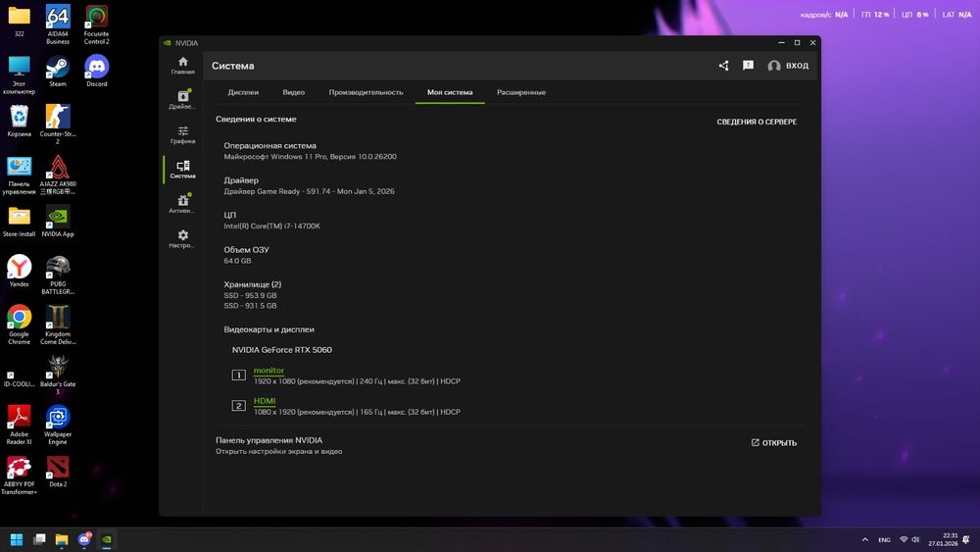Open the Windows Start menu
This screenshot has width=980, height=552.
[x=17, y=539]
